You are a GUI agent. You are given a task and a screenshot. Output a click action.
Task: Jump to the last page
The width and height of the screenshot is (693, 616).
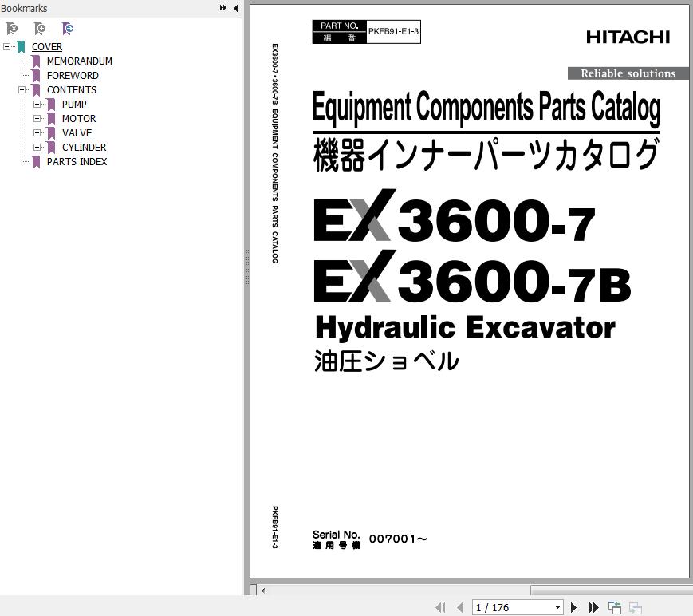(x=593, y=607)
